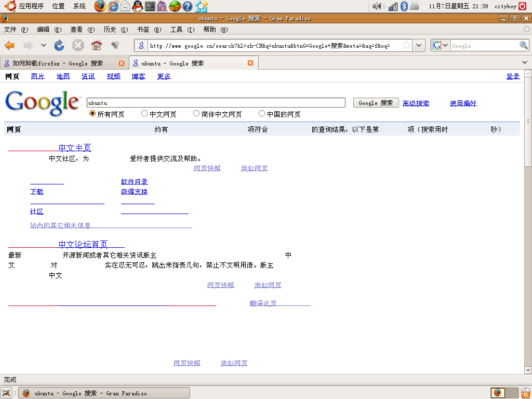Open the 文件 menu
Screen dimensions: 532x399
pos(16,30)
